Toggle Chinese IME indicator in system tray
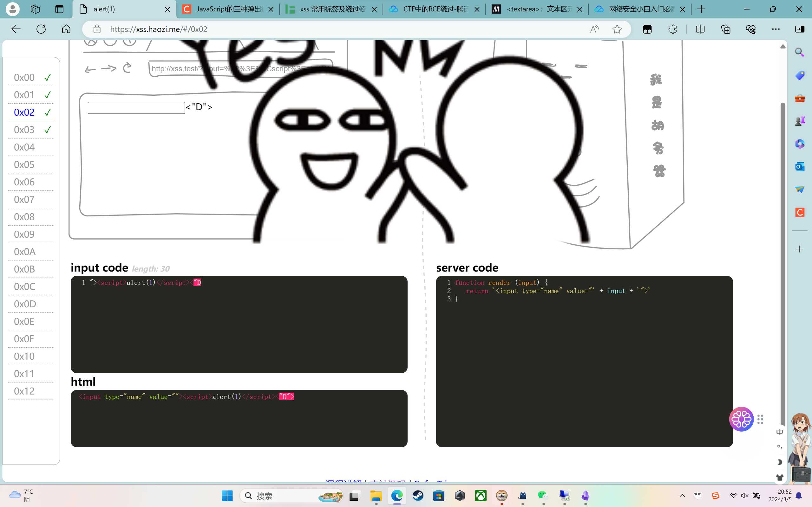This screenshot has height=507, width=812. pyautogui.click(x=697, y=496)
